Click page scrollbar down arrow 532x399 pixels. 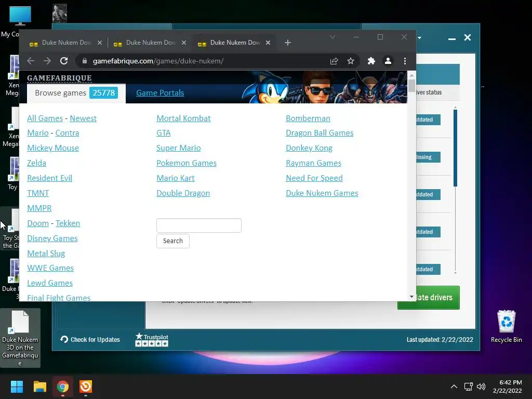[411, 297]
